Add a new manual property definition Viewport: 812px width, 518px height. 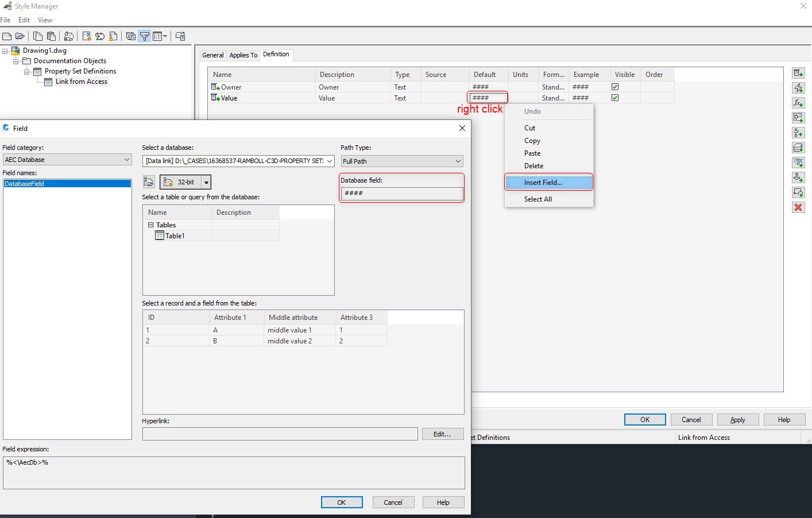(x=798, y=72)
